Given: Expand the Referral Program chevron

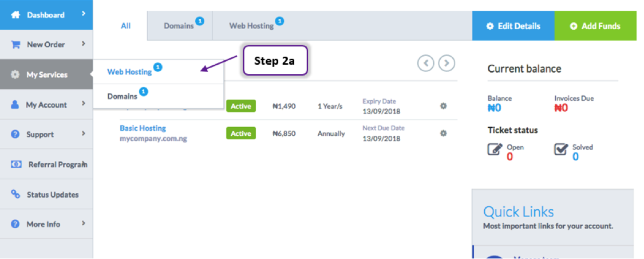Looking at the screenshot, I should point(85,164).
